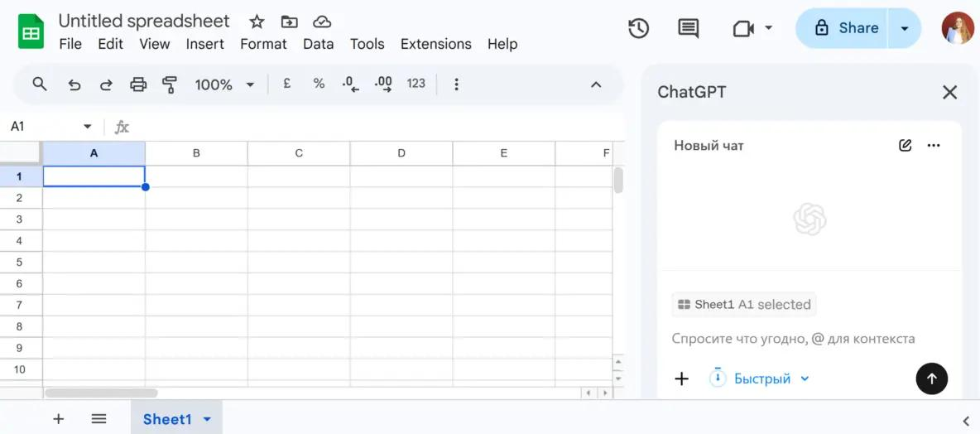This screenshot has height=434, width=980.
Task: Start a new chat with the edit icon
Action: tap(905, 146)
